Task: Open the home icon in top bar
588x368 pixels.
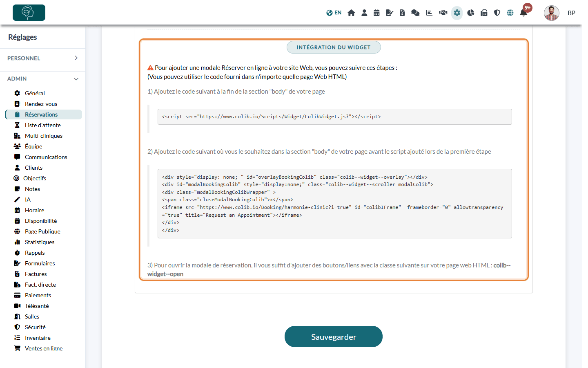Action: coord(351,13)
